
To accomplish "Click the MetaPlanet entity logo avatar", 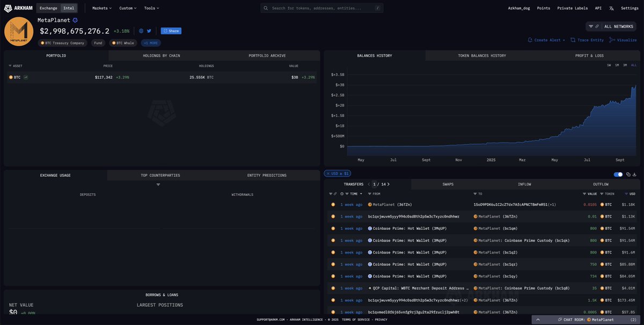I will tap(19, 32).
